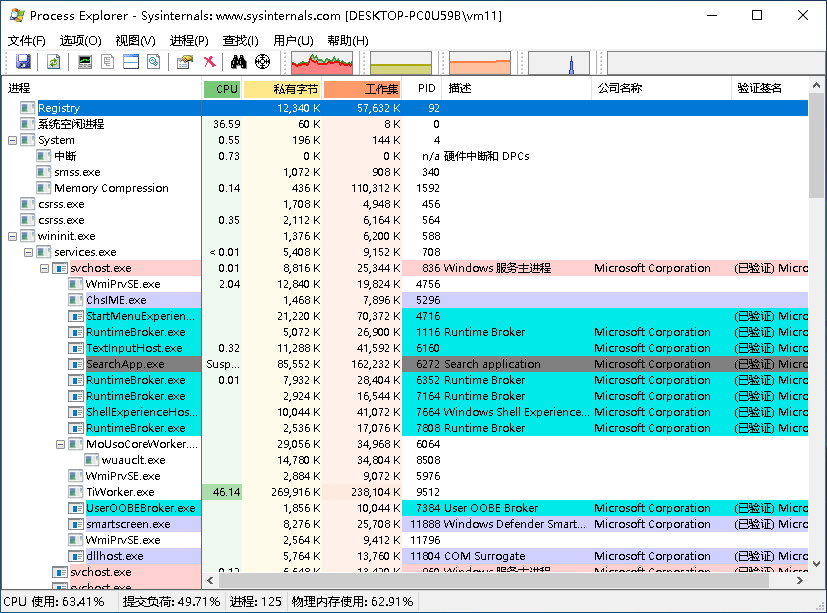Open System Information from the toolbar

(85, 62)
